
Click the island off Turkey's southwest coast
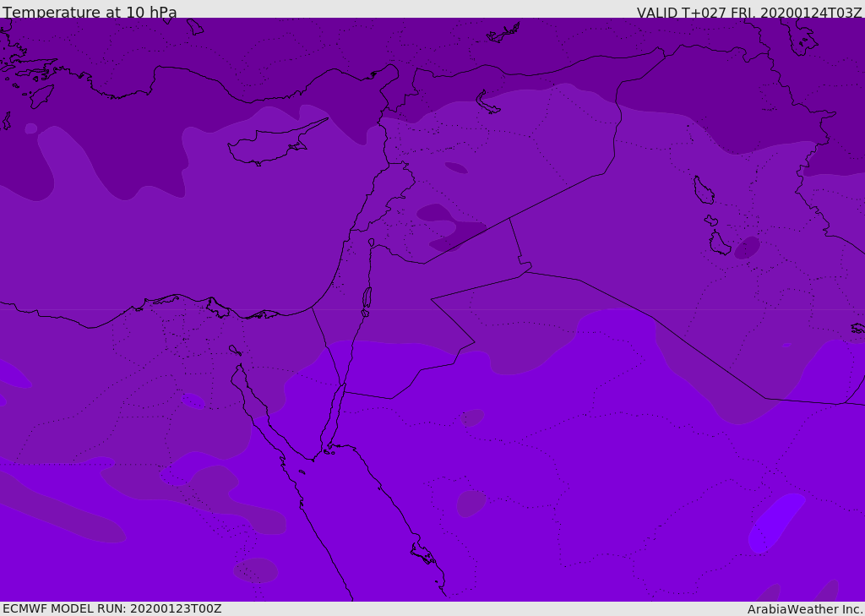tap(41, 95)
